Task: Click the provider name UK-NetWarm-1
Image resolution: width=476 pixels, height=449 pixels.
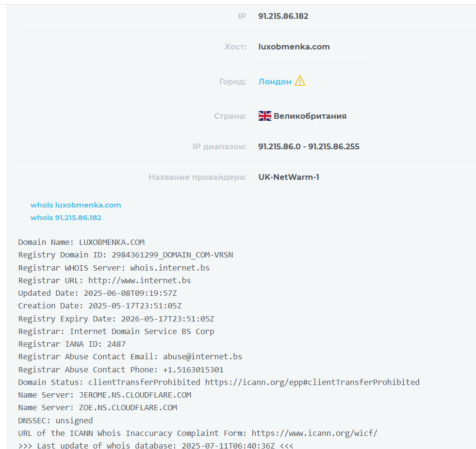Action: pos(289,177)
